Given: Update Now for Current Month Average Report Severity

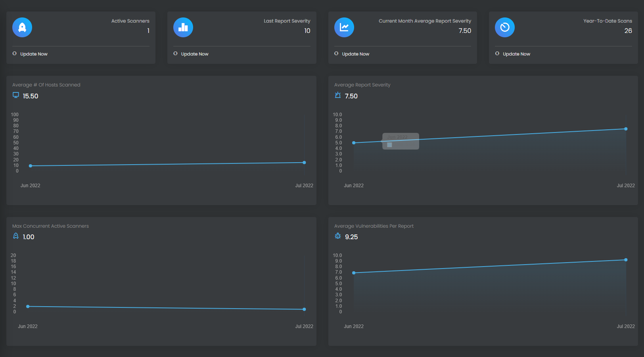Looking at the screenshot, I should point(356,54).
